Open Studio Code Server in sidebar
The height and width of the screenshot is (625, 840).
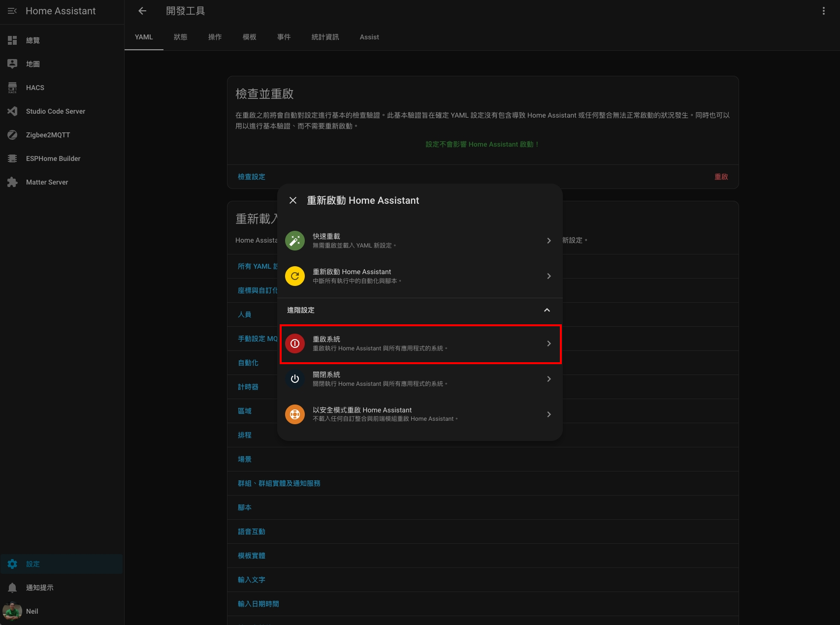tap(62, 111)
